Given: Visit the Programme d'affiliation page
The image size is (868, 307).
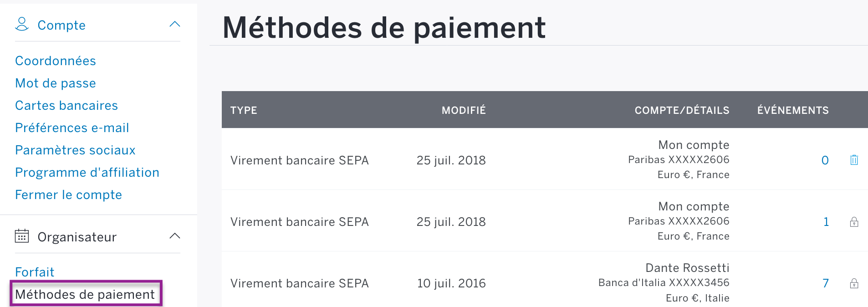Looking at the screenshot, I should (87, 172).
